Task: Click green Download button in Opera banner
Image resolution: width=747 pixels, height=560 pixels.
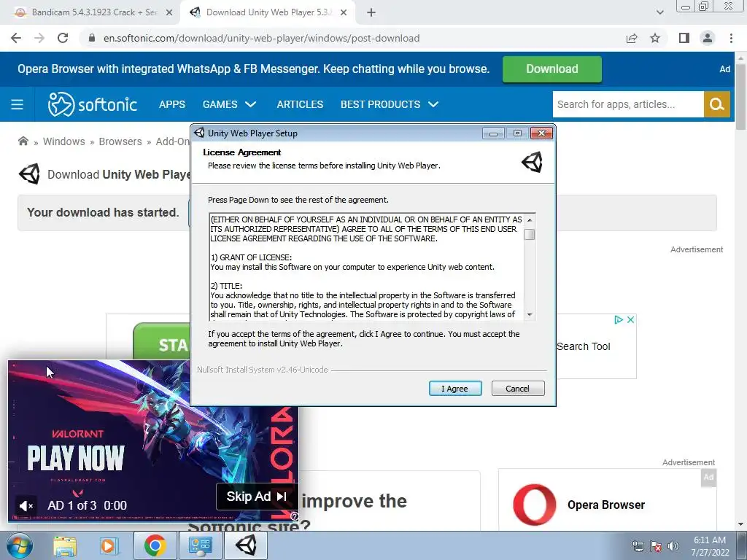Action: point(551,69)
